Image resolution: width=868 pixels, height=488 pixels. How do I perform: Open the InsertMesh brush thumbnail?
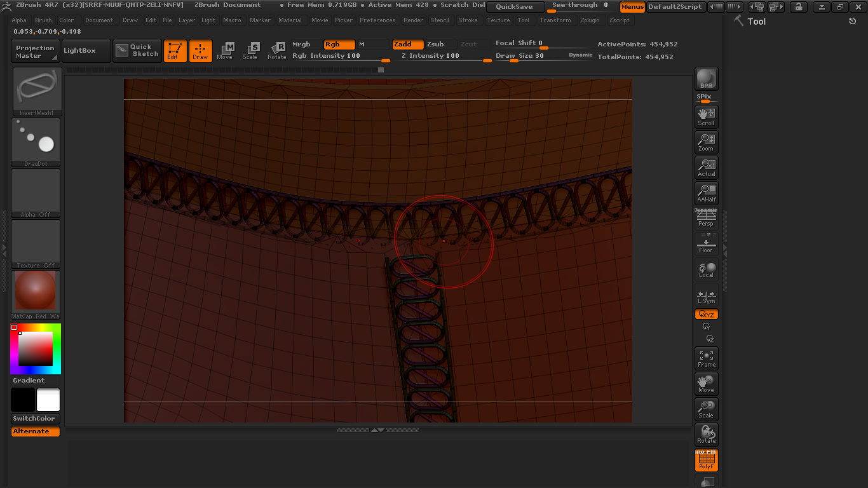[37, 91]
